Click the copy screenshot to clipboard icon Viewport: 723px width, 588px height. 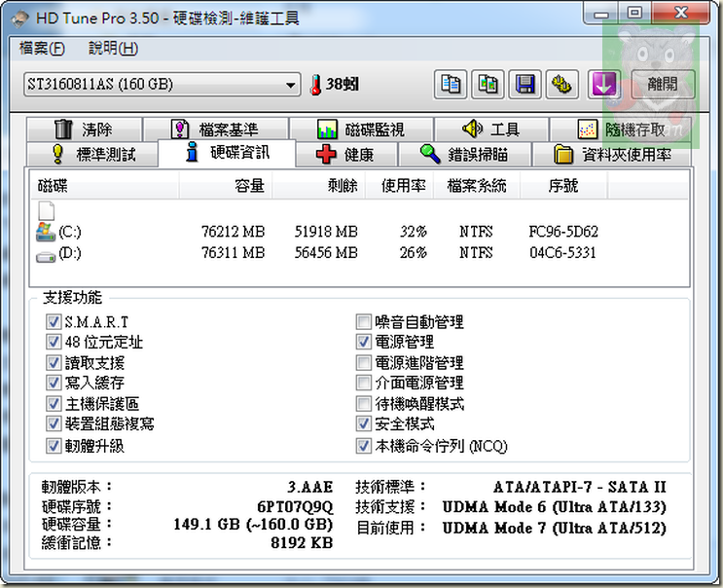pos(488,85)
